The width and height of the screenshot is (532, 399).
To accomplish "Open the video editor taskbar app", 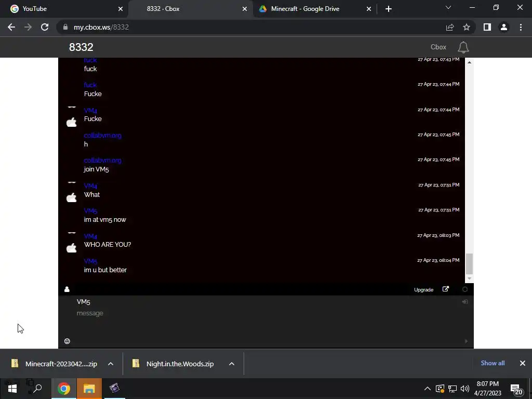I will point(115,389).
